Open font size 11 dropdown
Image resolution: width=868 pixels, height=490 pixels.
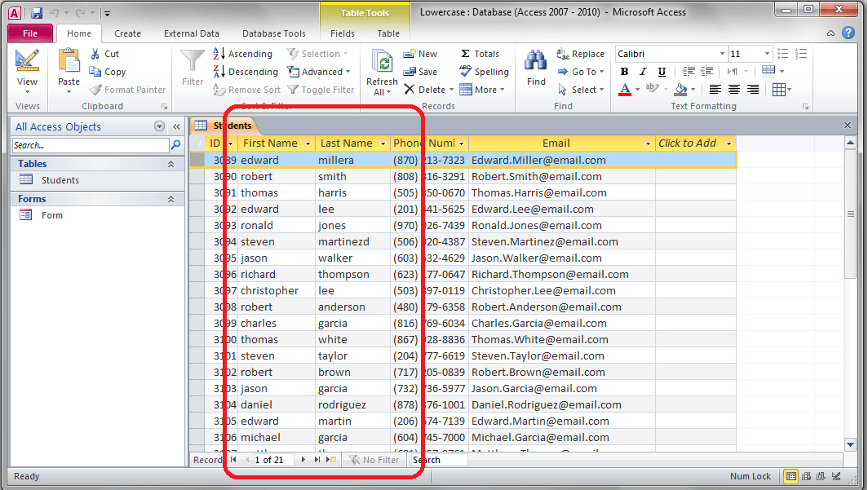pos(767,54)
